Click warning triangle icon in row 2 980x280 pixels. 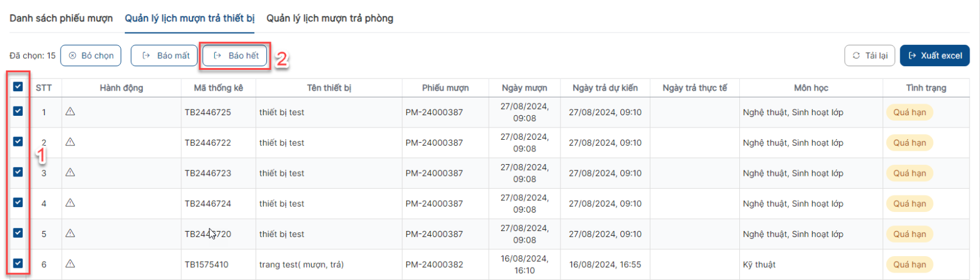coord(70,142)
